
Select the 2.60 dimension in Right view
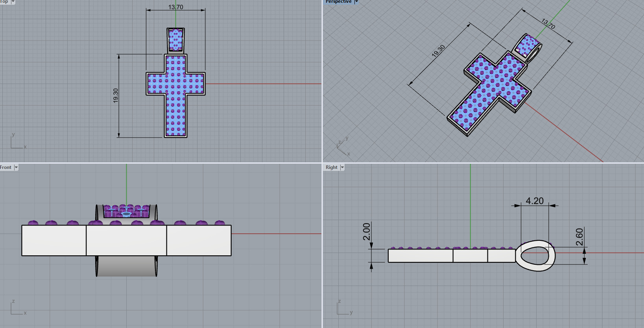click(x=579, y=237)
